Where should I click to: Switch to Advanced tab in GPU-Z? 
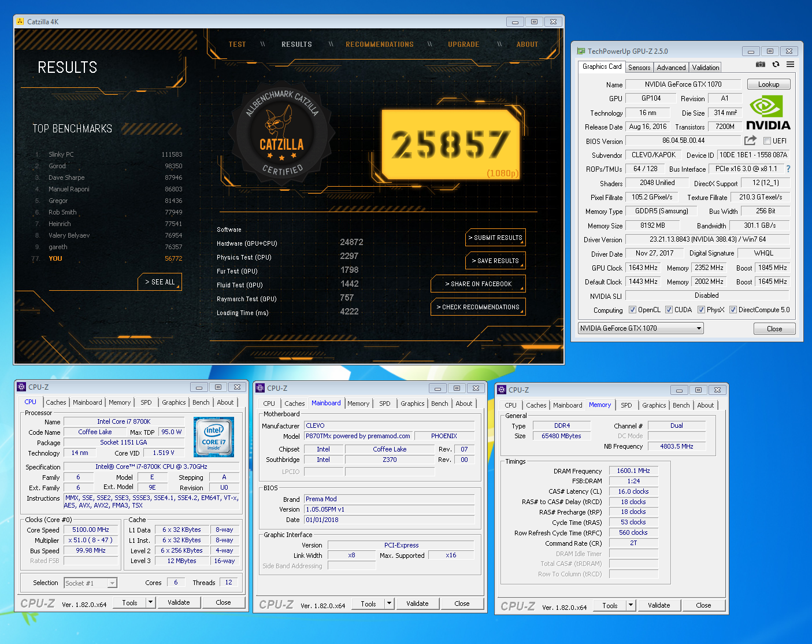(x=671, y=68)
